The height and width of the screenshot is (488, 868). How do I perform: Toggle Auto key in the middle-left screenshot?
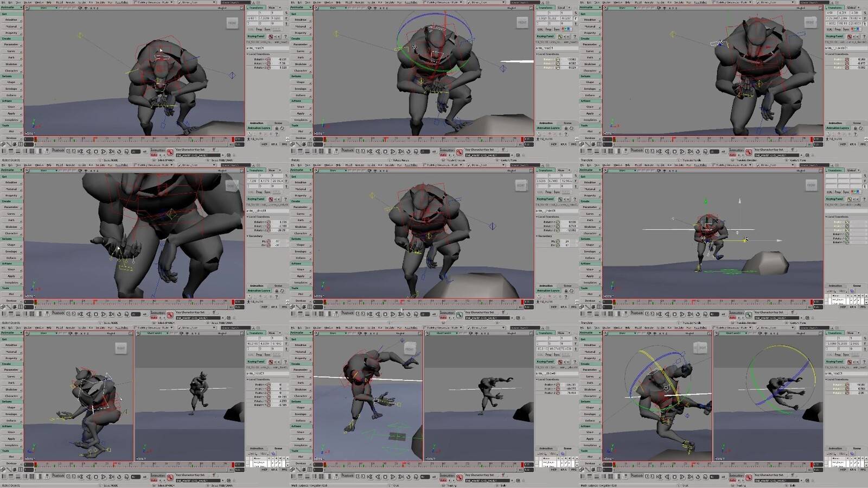point(154,318)
